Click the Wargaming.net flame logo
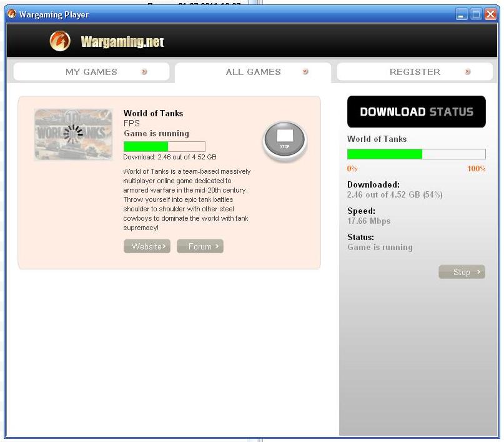504x442 pixels. [x=60, y=41]
